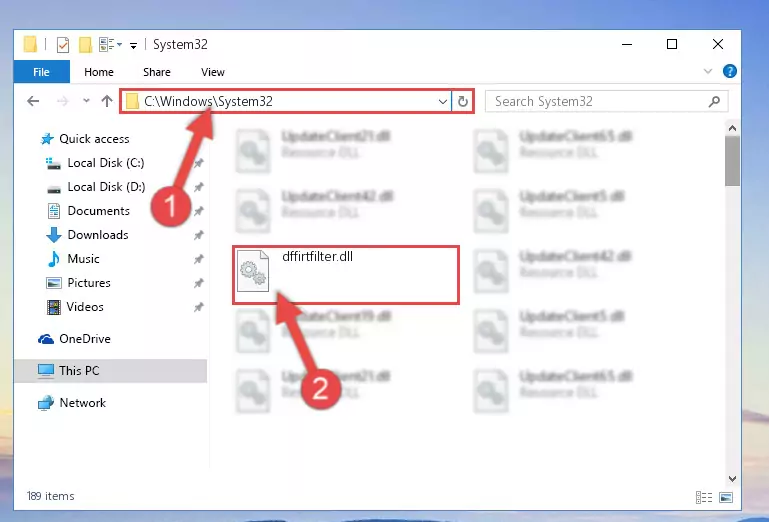
Task: Go back with the left arrow button
Action: (x=33, y=102)
